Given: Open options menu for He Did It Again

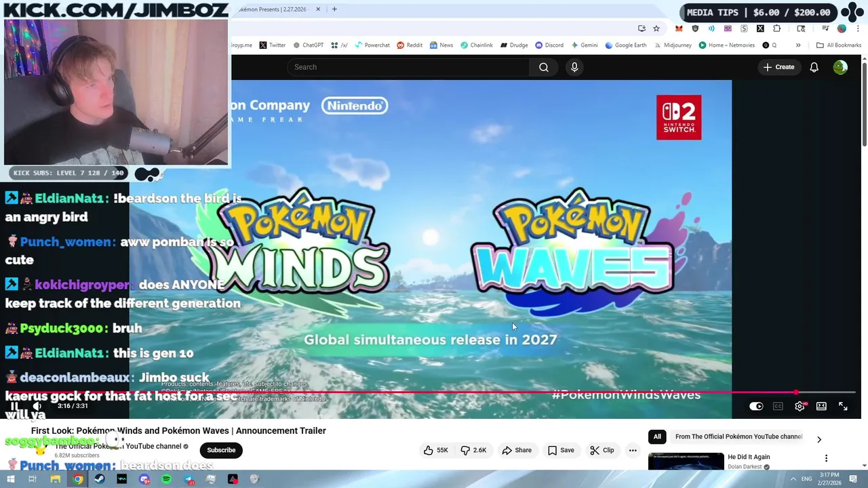Looking at the screenshot, I should (x=826, y=458).
